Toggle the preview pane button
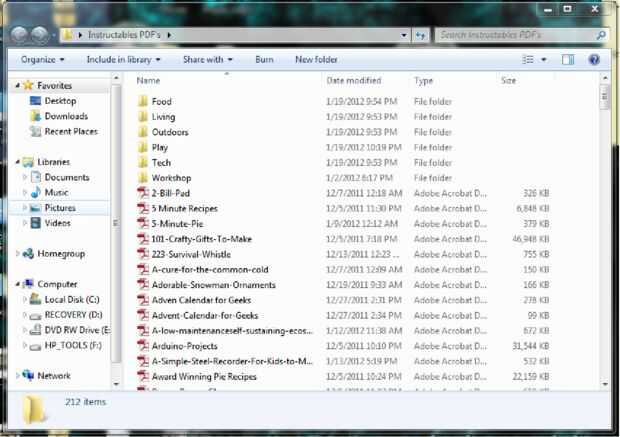Screen dimensions: 620x437 (568, 60)
